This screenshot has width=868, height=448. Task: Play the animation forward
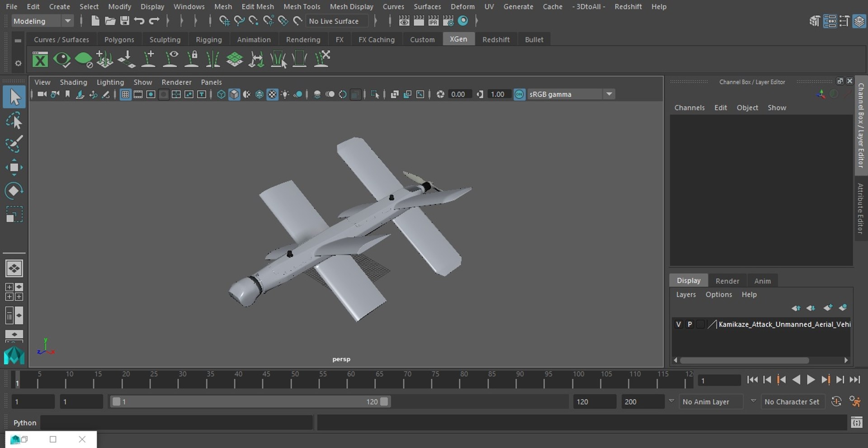pyautogui.click(x=811, y=380)
